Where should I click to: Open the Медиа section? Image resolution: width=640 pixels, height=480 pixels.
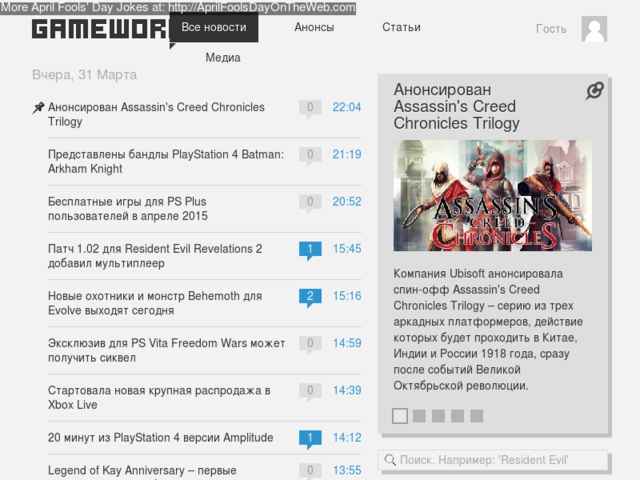click(x=223, y=58)
